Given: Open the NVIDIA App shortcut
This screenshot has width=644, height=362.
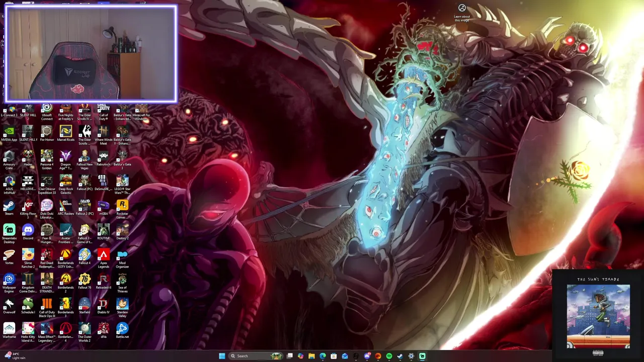Looking at the screenshot, I should click(9, 134).
